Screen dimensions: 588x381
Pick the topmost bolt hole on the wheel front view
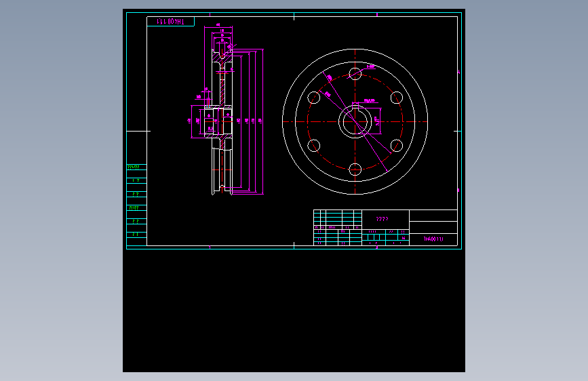click(x=355, y=74)
